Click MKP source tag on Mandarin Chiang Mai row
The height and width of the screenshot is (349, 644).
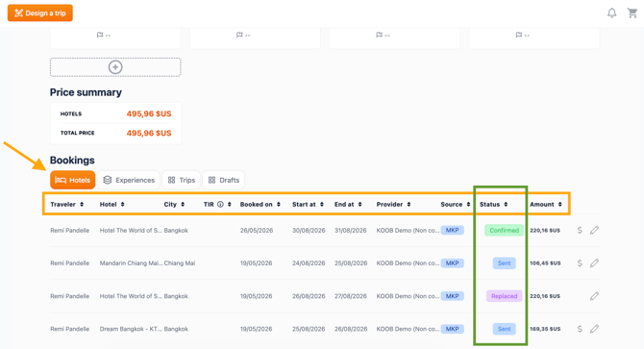point(452,263)
